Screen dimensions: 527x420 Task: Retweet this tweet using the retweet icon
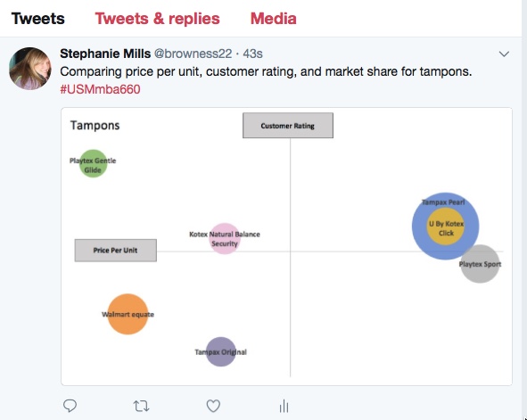(x=141, y=407)
